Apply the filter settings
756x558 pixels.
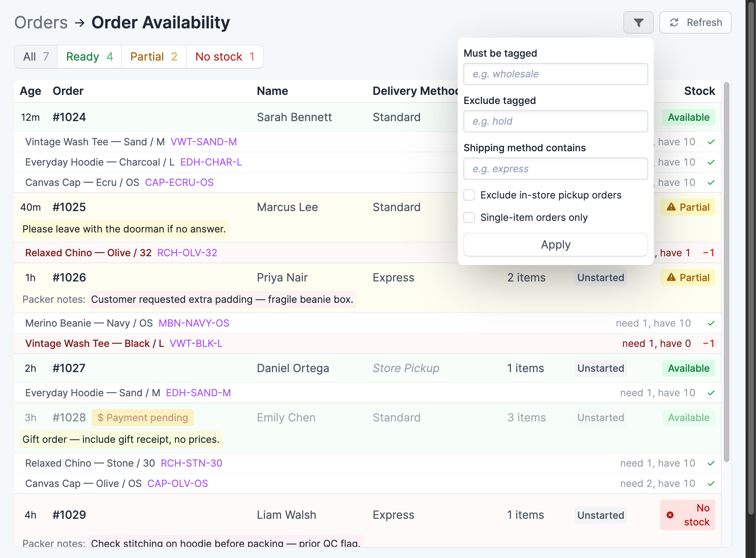coord(555,245)
